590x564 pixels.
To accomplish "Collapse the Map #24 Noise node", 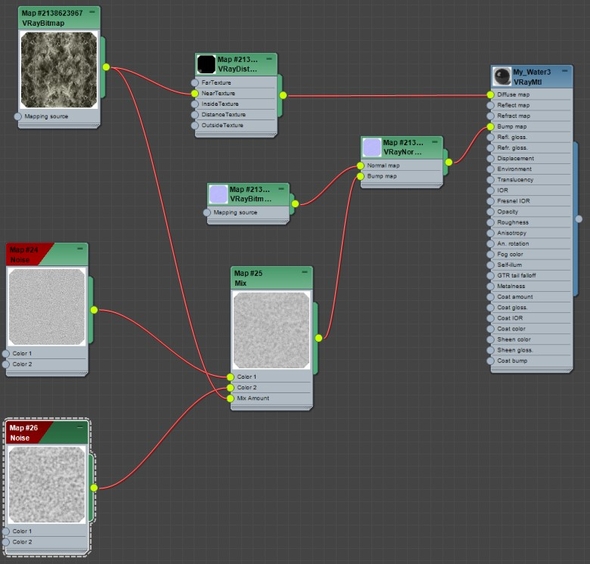I will coord(80,249).
